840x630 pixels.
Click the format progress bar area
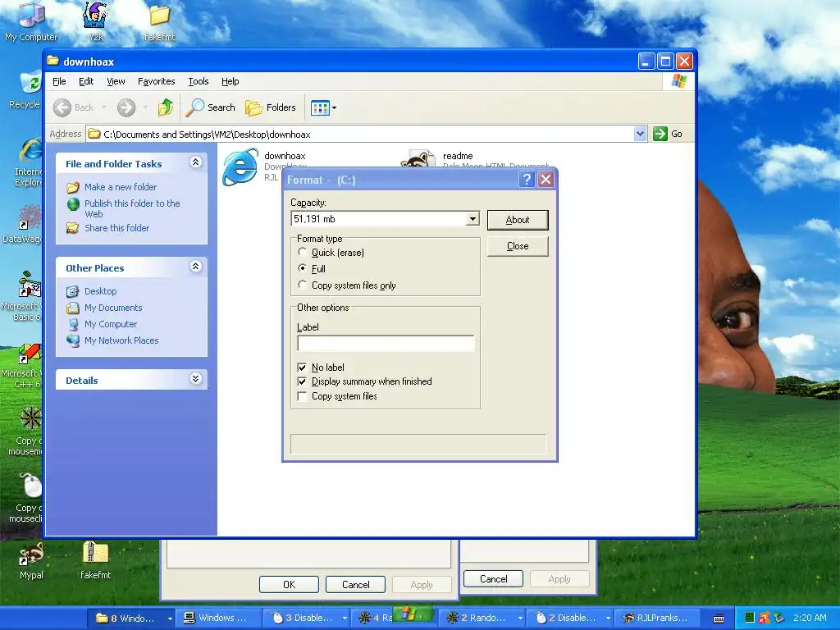[x=418, y=444]
